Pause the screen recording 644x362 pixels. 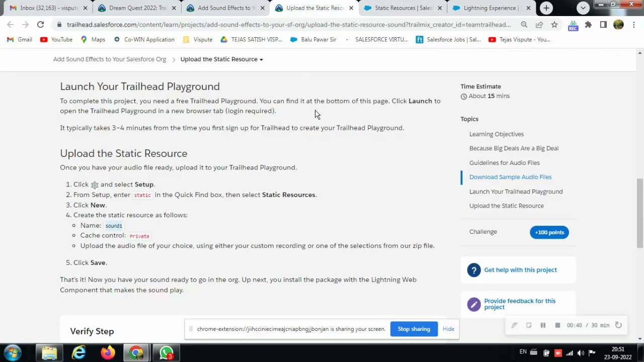[543, 325]
